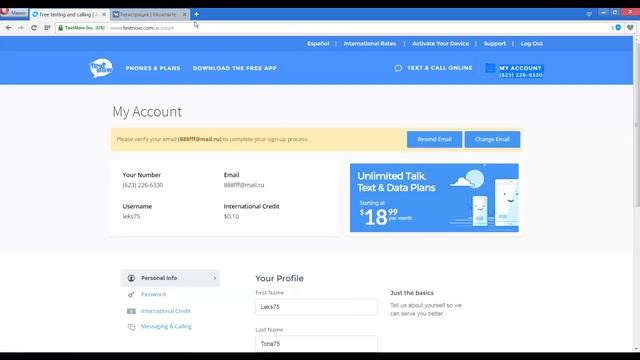Click the Just the basics text
Screen dimensions: 640x360
(412, 293)
